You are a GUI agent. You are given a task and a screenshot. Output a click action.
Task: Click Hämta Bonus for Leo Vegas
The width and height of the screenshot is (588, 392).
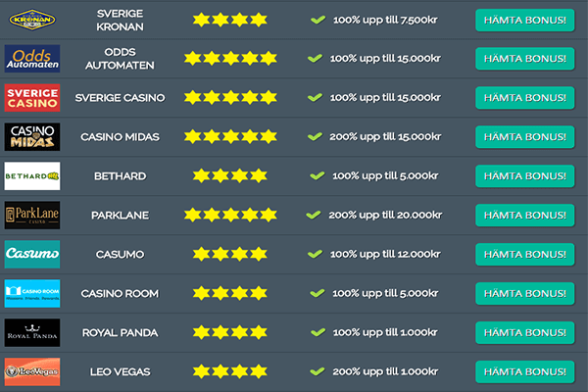(x=524, y=372)
